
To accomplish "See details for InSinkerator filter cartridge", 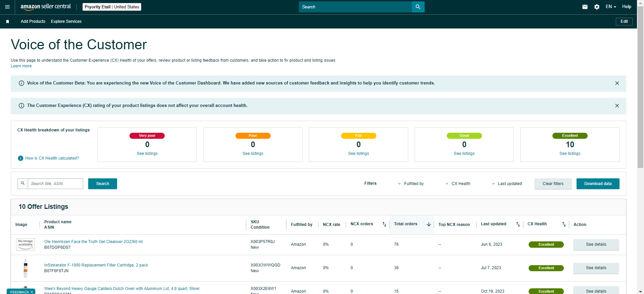I will pos(596,268).
